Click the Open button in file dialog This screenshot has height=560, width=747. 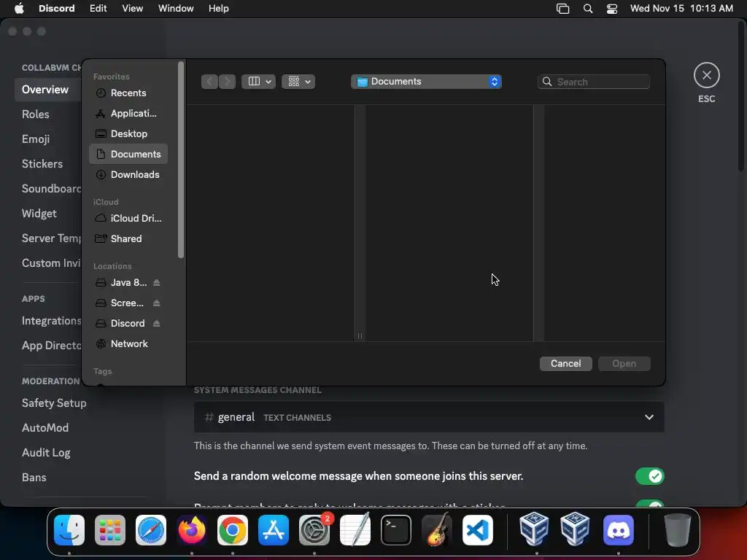624,363
